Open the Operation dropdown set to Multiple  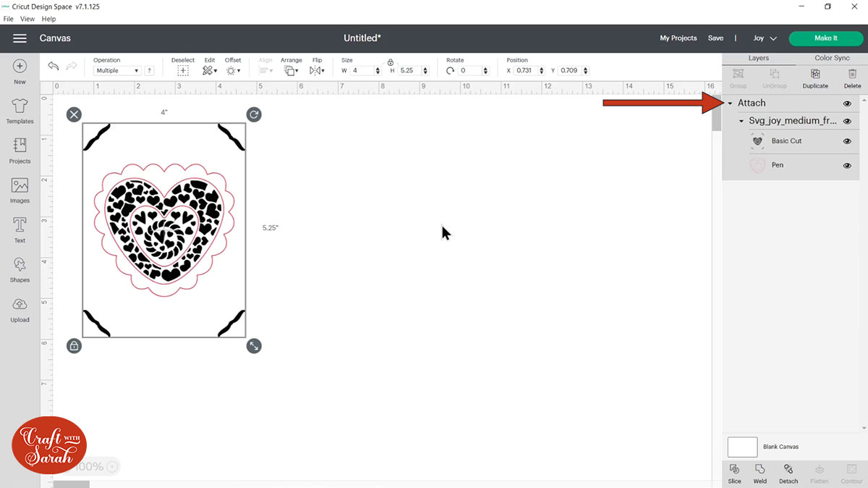(x=117, y=71)
